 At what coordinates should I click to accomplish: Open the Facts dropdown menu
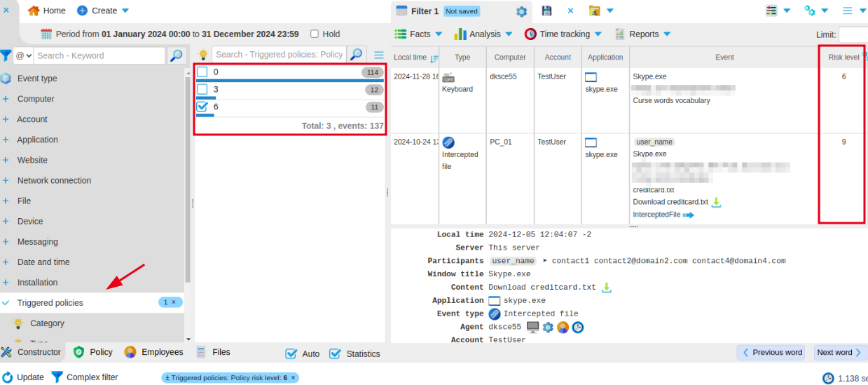(419, 34)
